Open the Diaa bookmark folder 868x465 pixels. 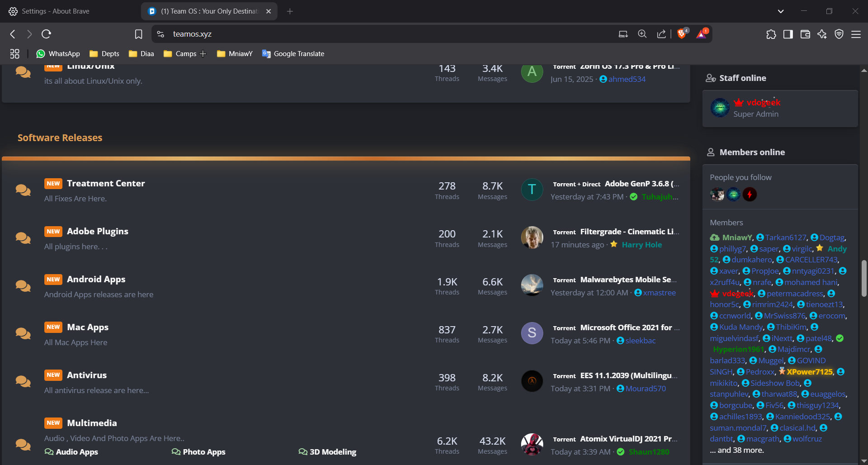141,54
